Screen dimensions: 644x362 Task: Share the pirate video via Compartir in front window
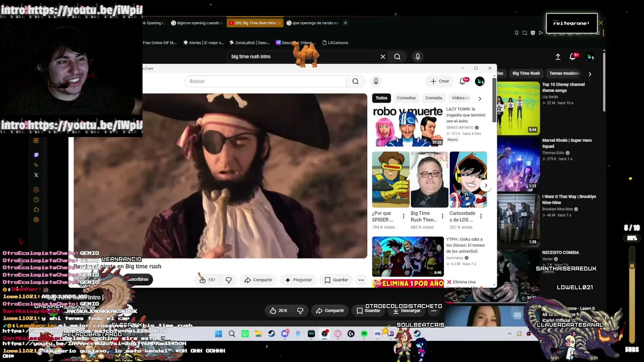(258, 280)
